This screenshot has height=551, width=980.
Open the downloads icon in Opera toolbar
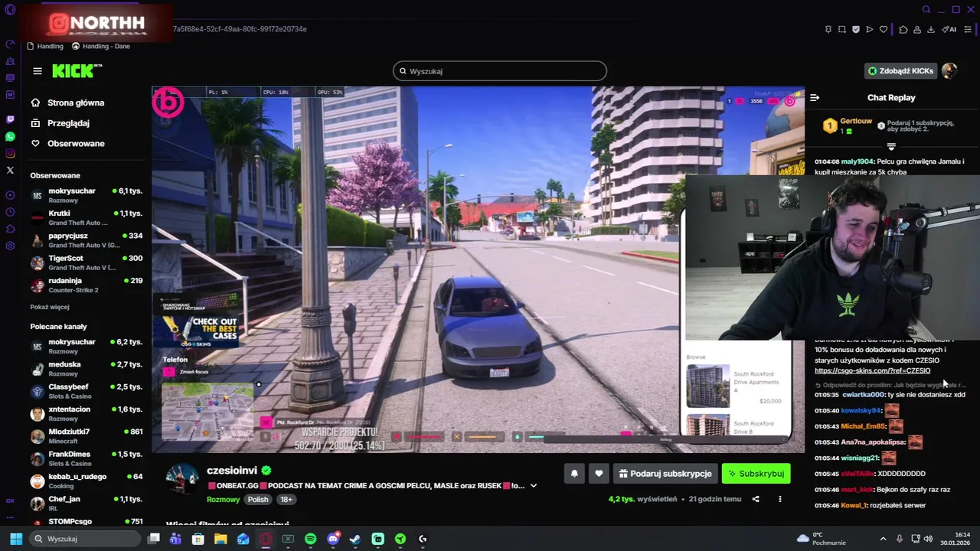[931, 29]
